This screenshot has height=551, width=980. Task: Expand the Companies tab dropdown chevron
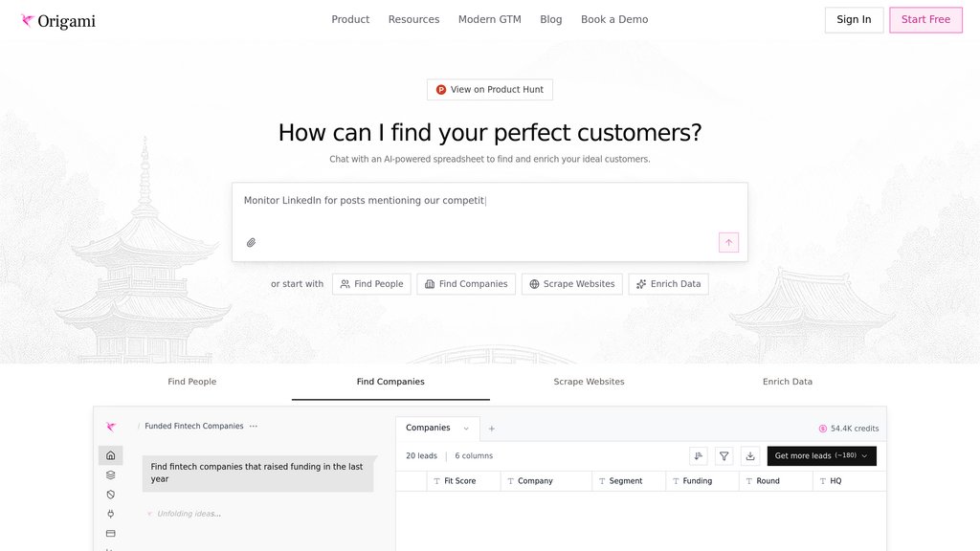coord(466,429)
